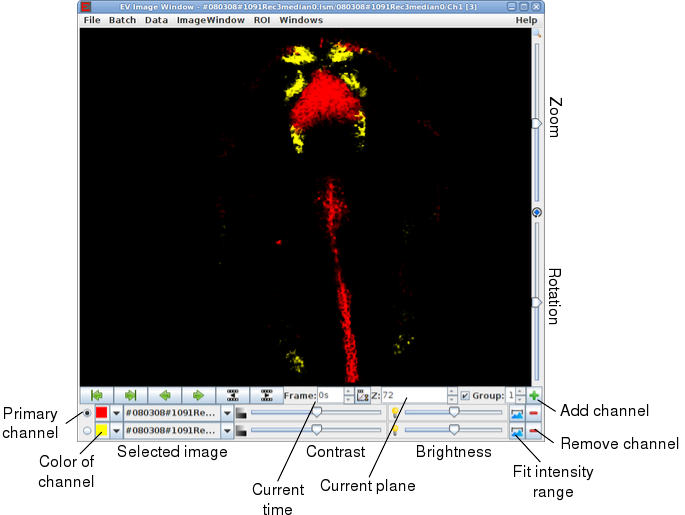Close the EV Image Window

536,7
